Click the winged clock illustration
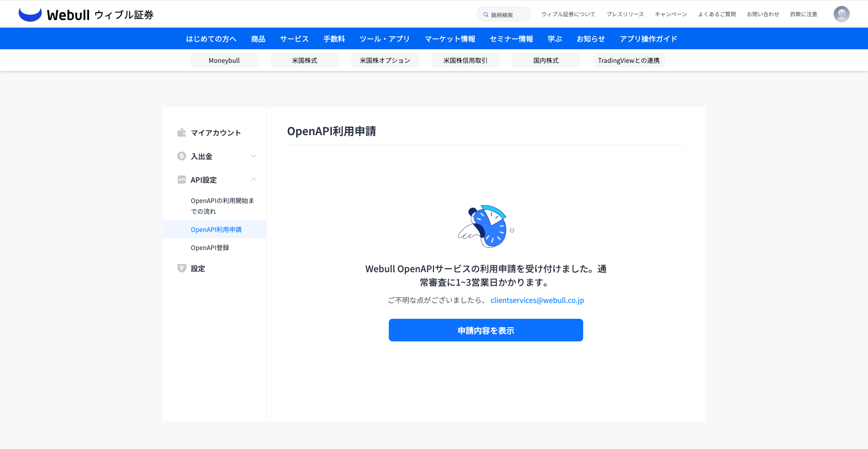Image resolution: width=868 pixels, height=449 pixels. (486, 226)
